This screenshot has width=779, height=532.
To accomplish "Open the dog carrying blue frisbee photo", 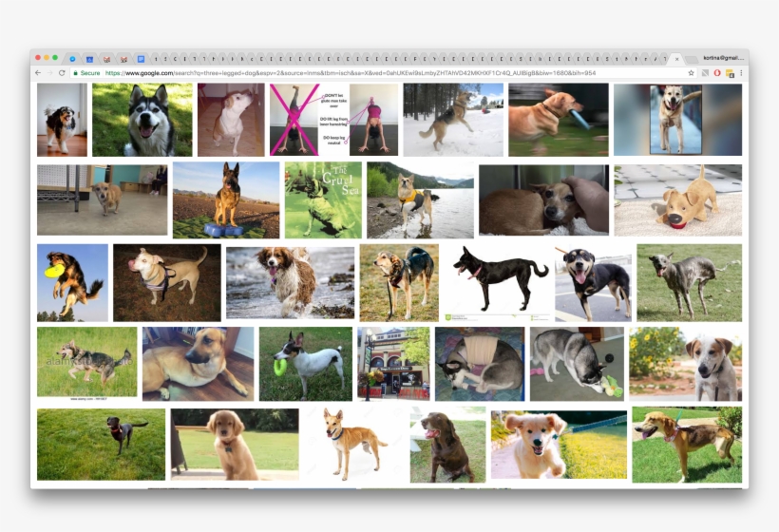I will pos(559,120).
